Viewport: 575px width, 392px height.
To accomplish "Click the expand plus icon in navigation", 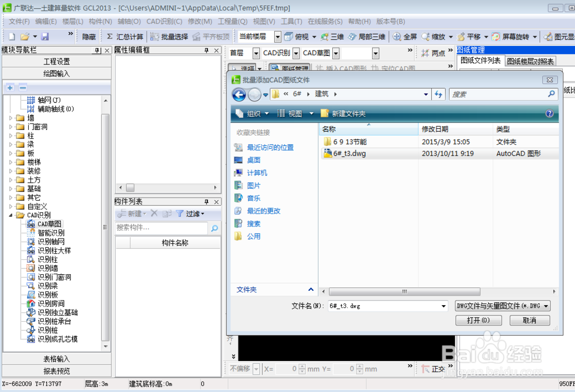I will coord(10,88).
